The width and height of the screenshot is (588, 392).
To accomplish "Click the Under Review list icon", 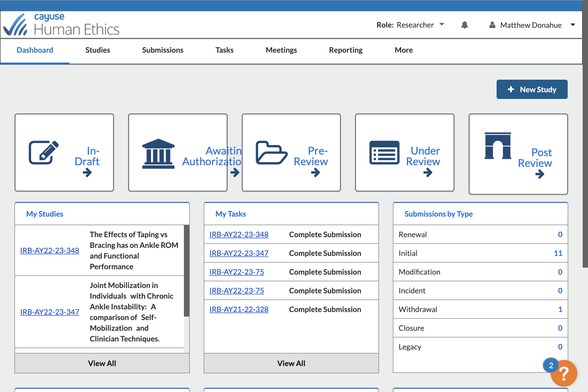I will 384,152.
